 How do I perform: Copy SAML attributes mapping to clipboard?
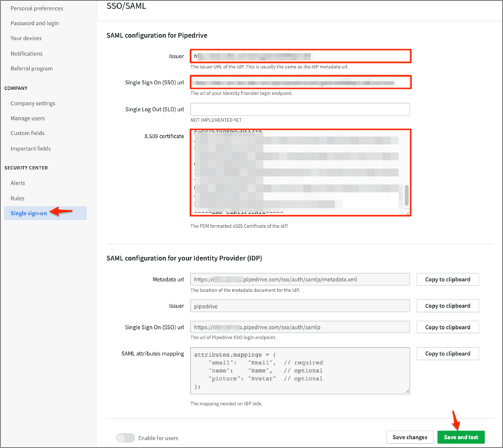448,354
